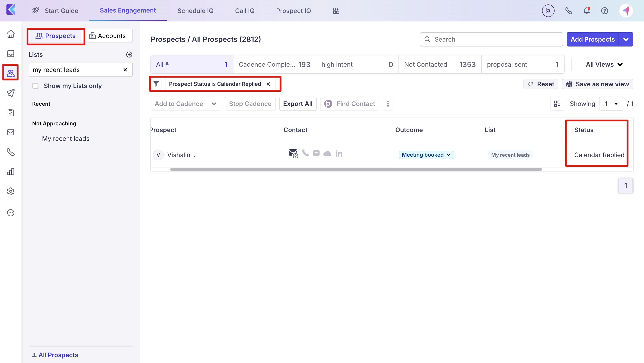644x363 pixels.
Task: Open Meeting booked outcome dropdown
Action: [x=426, y=155]
